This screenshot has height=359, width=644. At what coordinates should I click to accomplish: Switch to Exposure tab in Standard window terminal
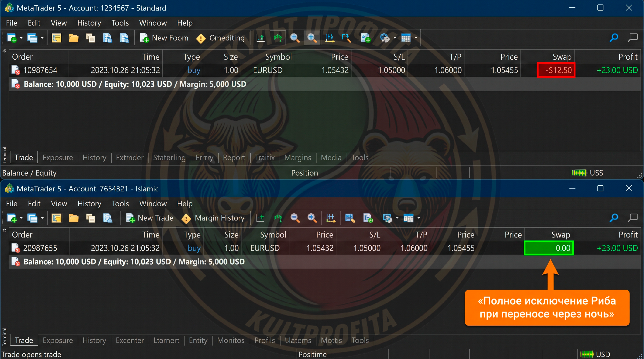pos(58,158)
